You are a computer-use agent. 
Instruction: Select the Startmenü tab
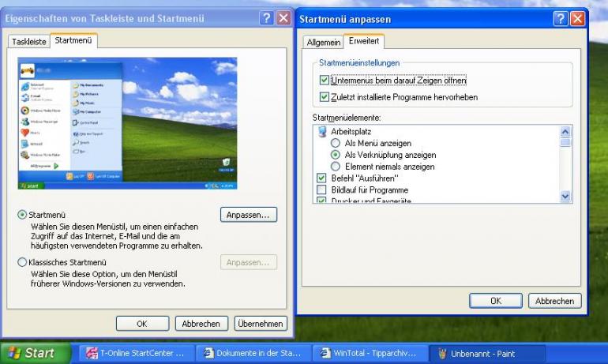(73, 40)
